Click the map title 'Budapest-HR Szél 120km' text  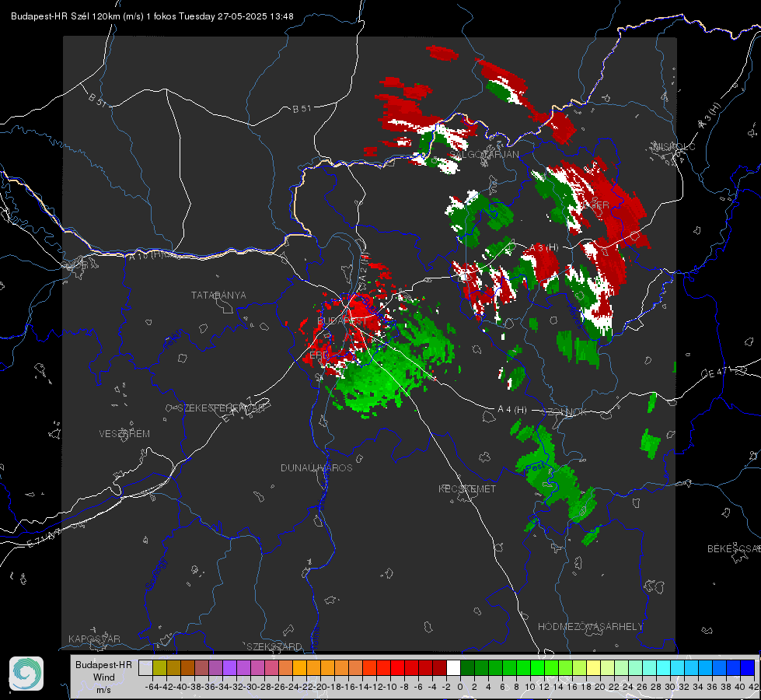tap(64, 16)
